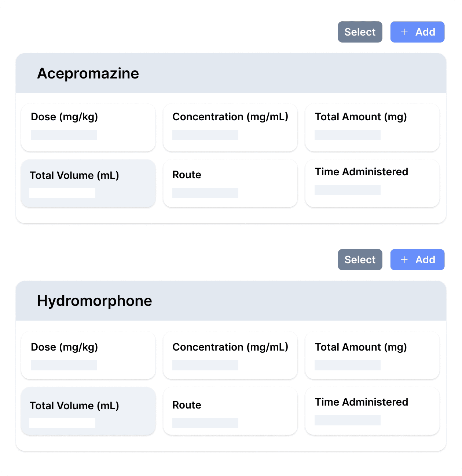The width and height of the screenshot is (462, 476).
Task: Click the plus icon above Hydromorphone
Action: coord(404,260)
